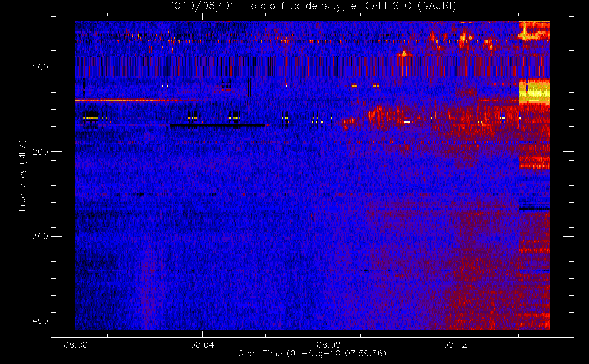589x364 pixels.
Task: Click the 08:12 time tick label
Action: click(455, 345)
